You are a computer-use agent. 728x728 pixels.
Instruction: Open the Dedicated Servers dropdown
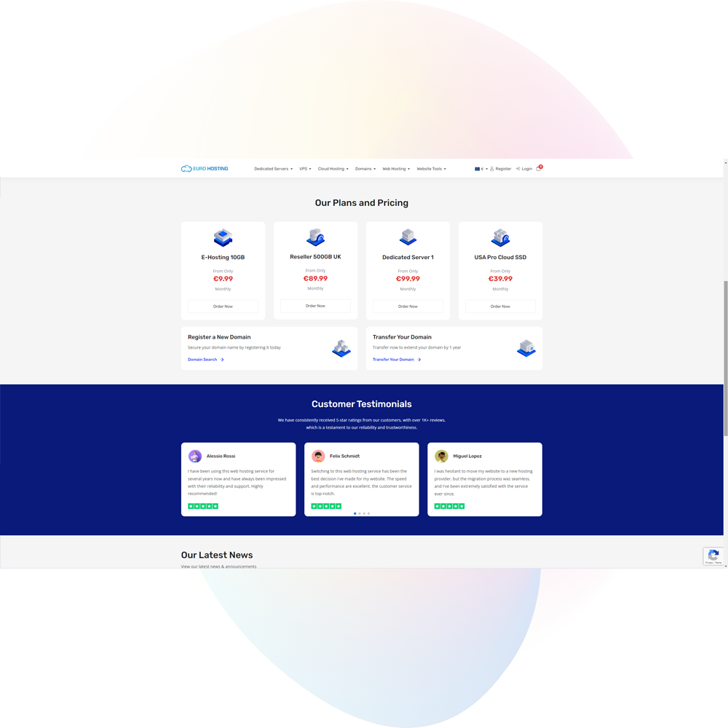[x=273, y=168]
